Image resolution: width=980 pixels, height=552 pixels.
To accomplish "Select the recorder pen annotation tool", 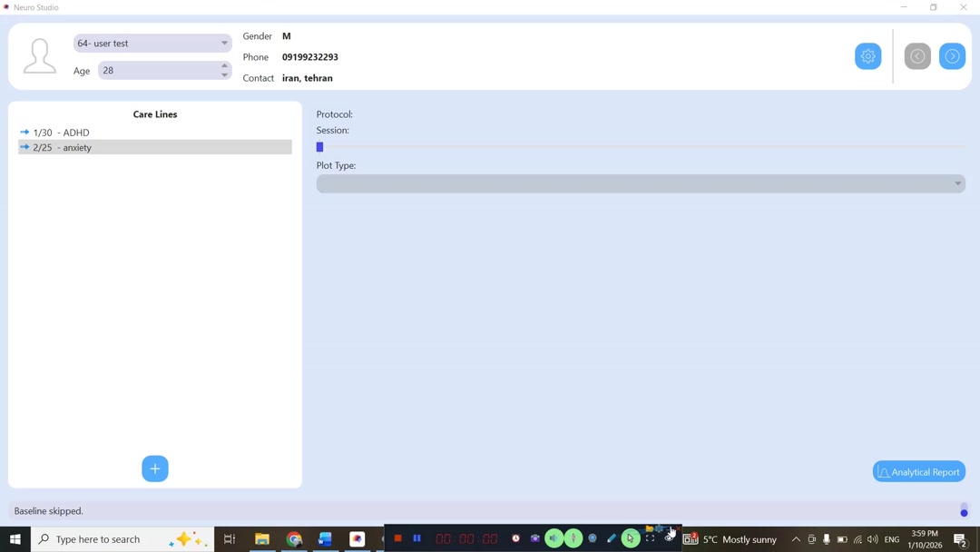I will tap(612, 538).
